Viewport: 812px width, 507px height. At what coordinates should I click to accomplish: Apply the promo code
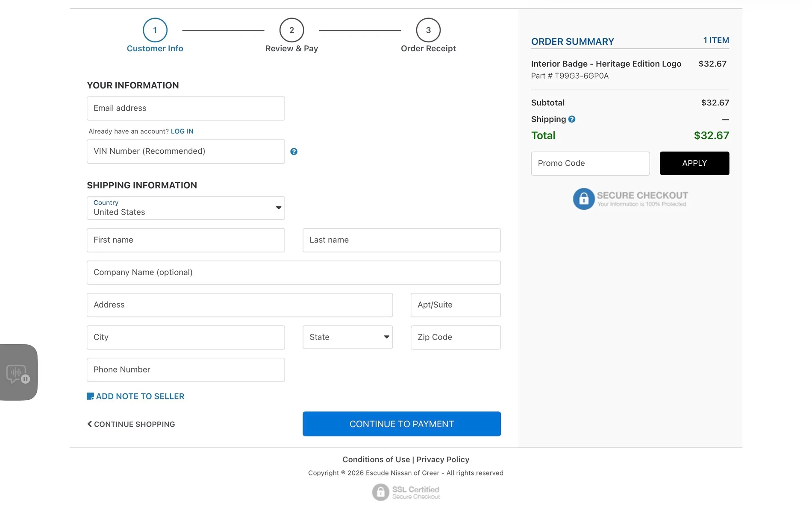click(694, 164)
